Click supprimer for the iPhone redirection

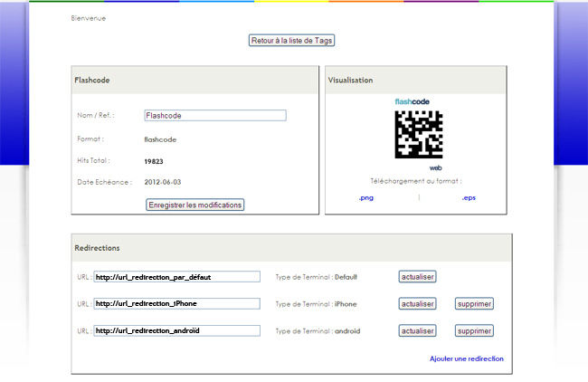coord(474,304)
